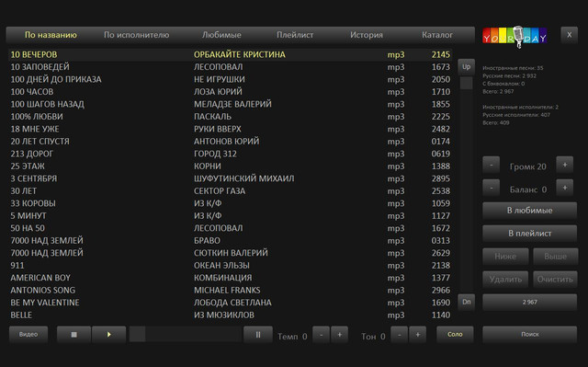Select the song 30 ЛЕТ
Viewport: 588px width, 367px height.
pos(230,190)
